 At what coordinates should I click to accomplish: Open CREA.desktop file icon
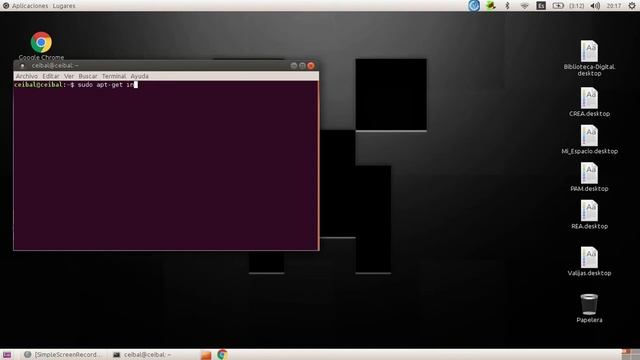(x=589, y=98)
